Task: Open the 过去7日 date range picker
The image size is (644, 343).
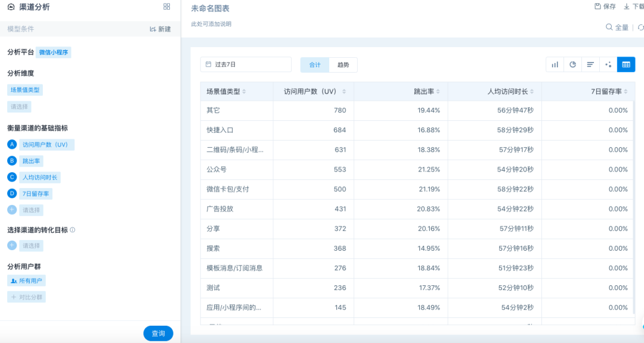Action: (x=246, y=64)
